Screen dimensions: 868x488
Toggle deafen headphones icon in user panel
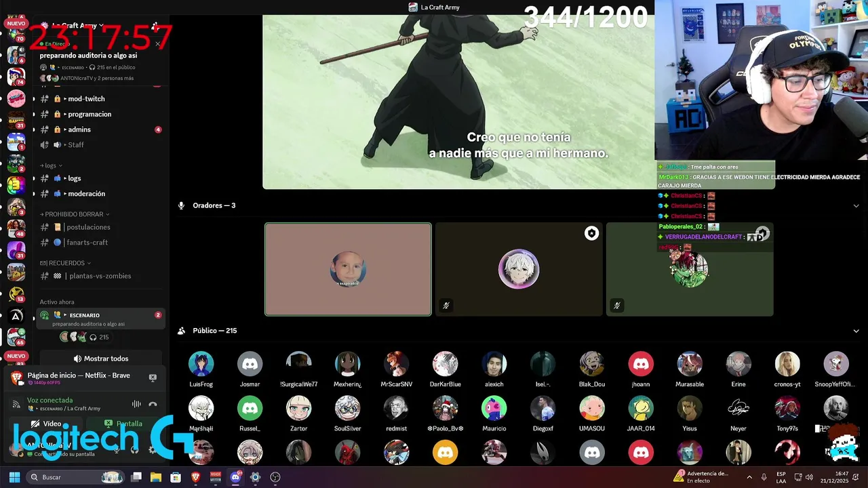click(134, 449)
